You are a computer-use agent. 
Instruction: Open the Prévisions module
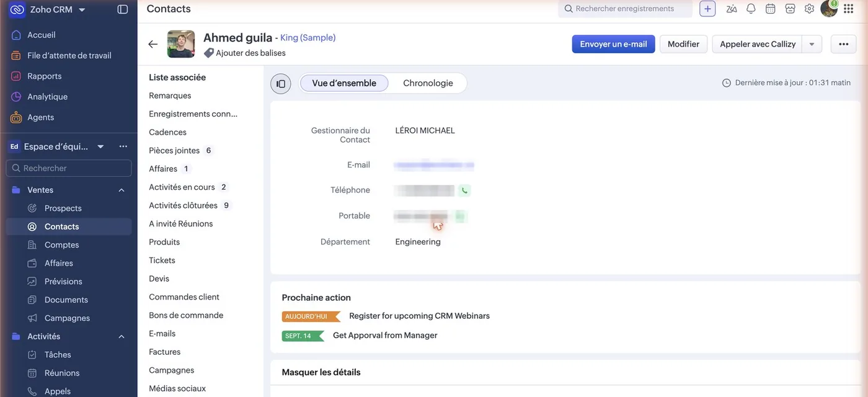click(63, 281)
